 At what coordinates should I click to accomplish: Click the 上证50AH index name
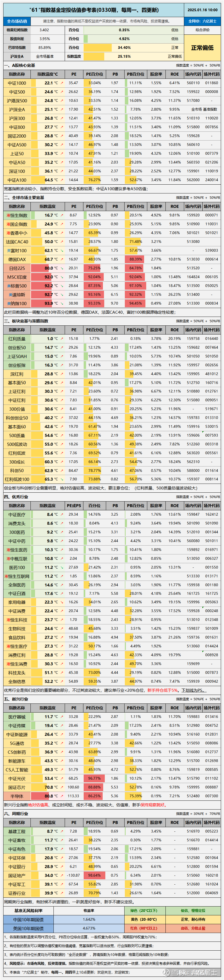[17, 356]
